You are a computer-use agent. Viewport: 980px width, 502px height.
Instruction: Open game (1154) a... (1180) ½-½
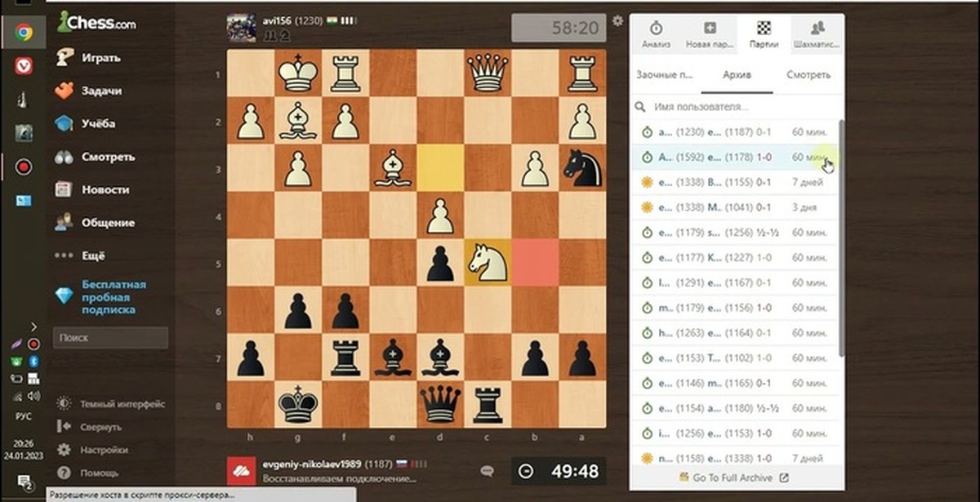[x=735, y=409]
